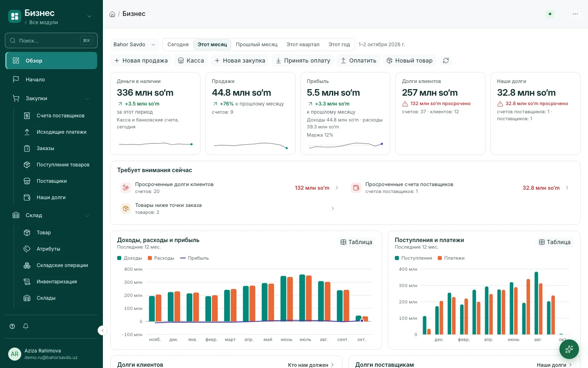The width and height of the screenshot is (588, 368).
Task: Toggle the Доходы legend series
Action: [129, 258]
